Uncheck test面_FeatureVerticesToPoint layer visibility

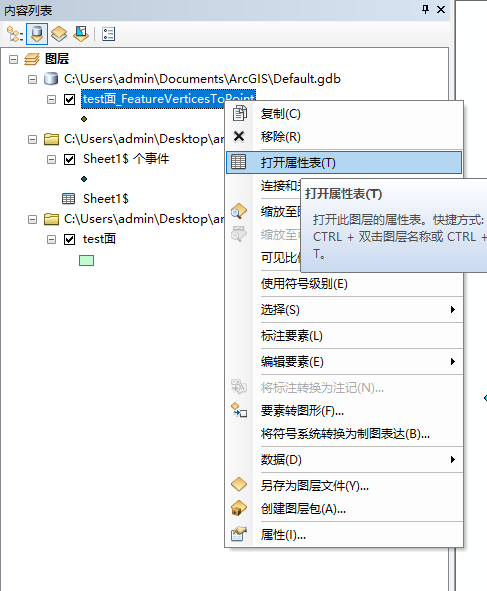(69, 100)
